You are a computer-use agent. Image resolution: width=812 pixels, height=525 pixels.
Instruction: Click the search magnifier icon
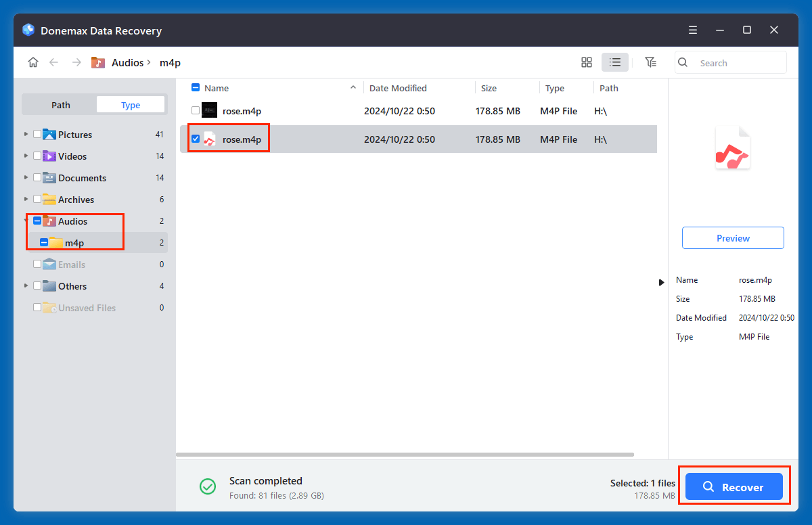pos(682,62)
